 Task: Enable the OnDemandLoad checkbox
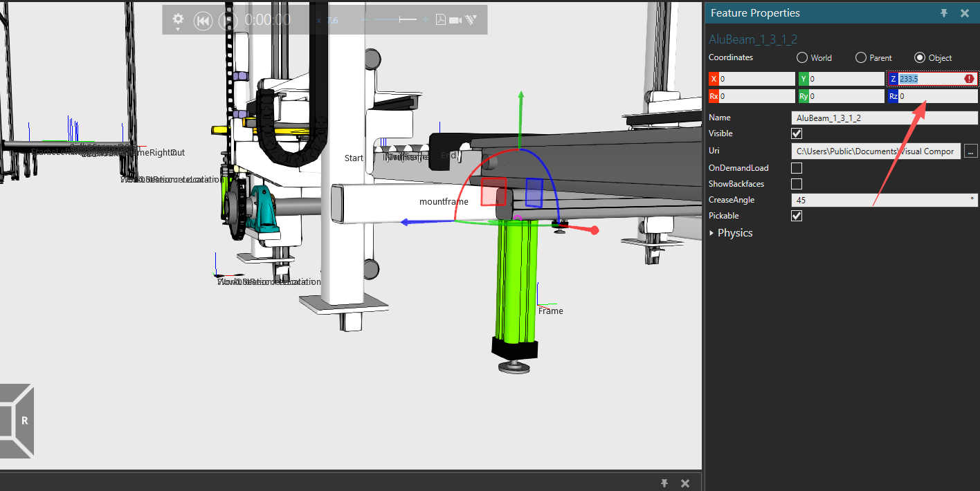pyautogui.click(x=797, y=168)
